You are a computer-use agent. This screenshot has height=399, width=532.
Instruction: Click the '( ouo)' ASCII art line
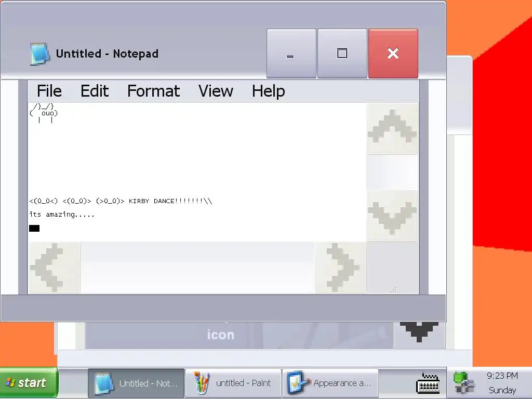pos(44,113)
